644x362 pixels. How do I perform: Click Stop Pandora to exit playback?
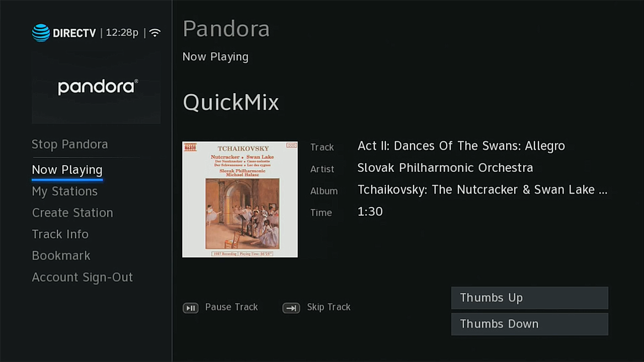point(69,144)
